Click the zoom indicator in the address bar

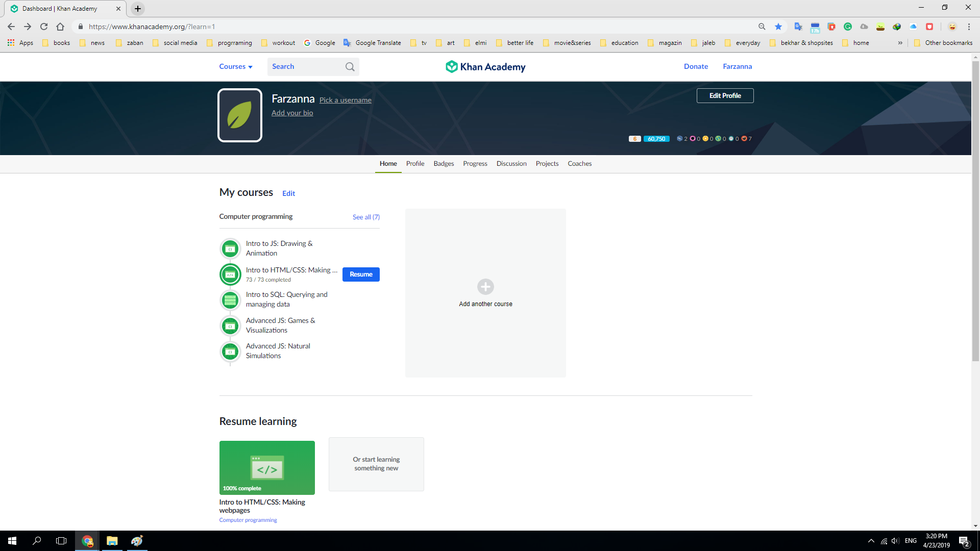point(762,27)
